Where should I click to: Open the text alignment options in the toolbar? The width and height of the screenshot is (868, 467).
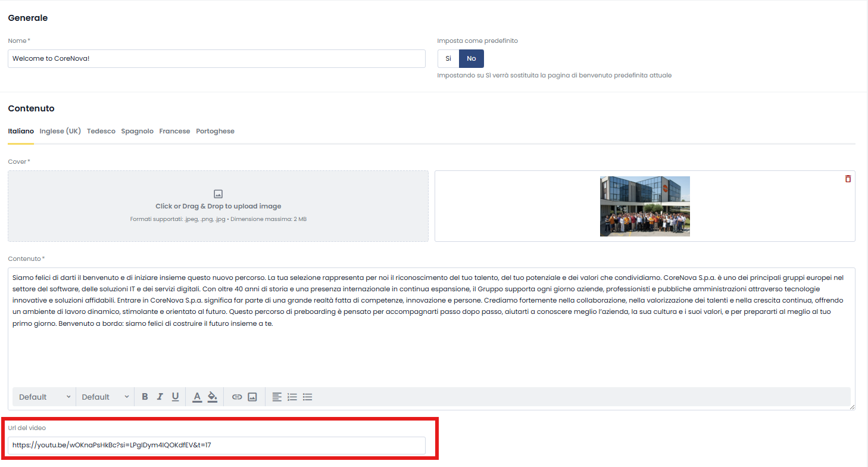277,397
